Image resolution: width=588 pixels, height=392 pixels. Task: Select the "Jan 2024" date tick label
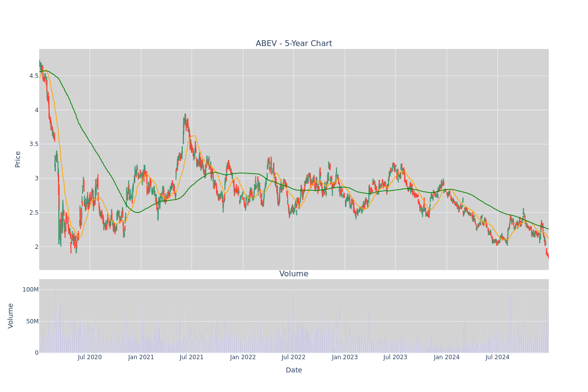click(x=447, y=357)
